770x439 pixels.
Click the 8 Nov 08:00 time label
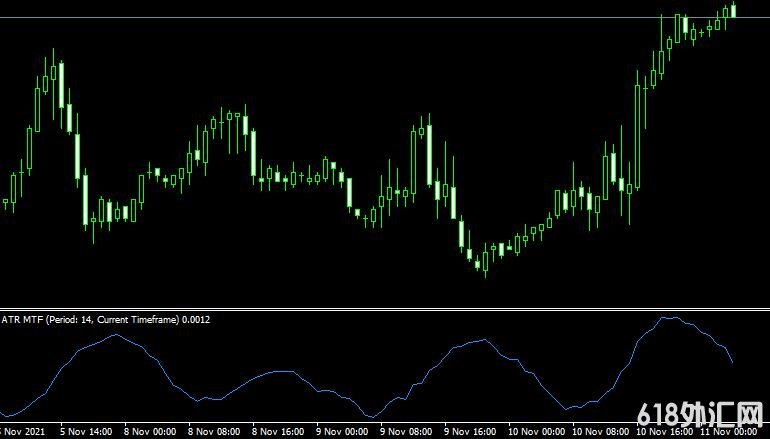(x=214, y=432)
